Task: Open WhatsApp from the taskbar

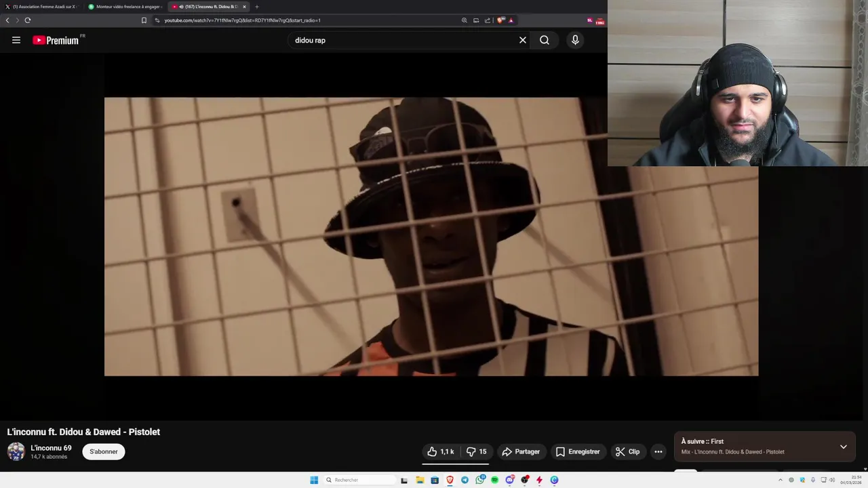Action: pyautogui.click(x=480, y=480)
